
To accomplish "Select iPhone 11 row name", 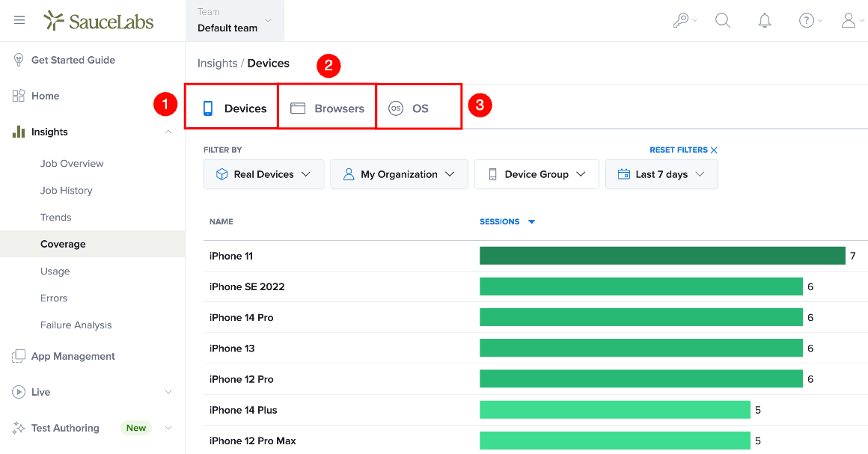I will click(230, 256).
